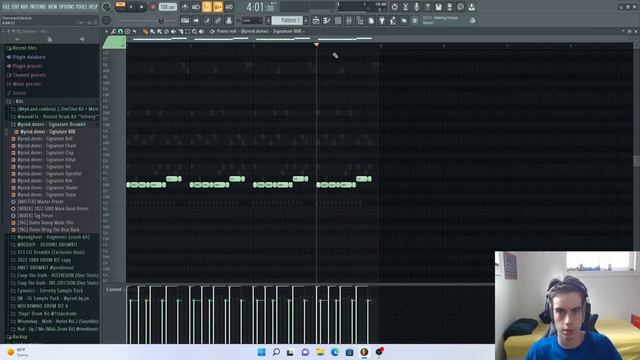
Task: Toggle the PAT/SONG mode switch
Action: tap(120, 7)
